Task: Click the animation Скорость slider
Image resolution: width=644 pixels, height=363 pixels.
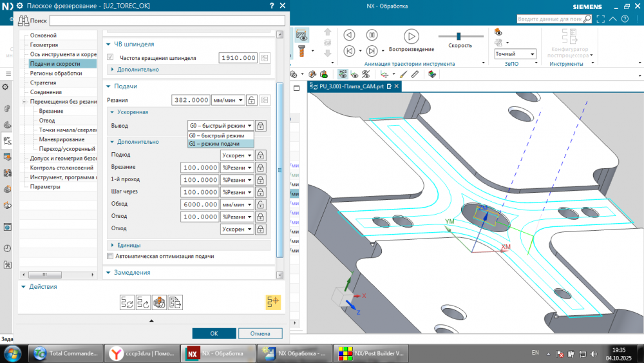Action: (459, 36)
